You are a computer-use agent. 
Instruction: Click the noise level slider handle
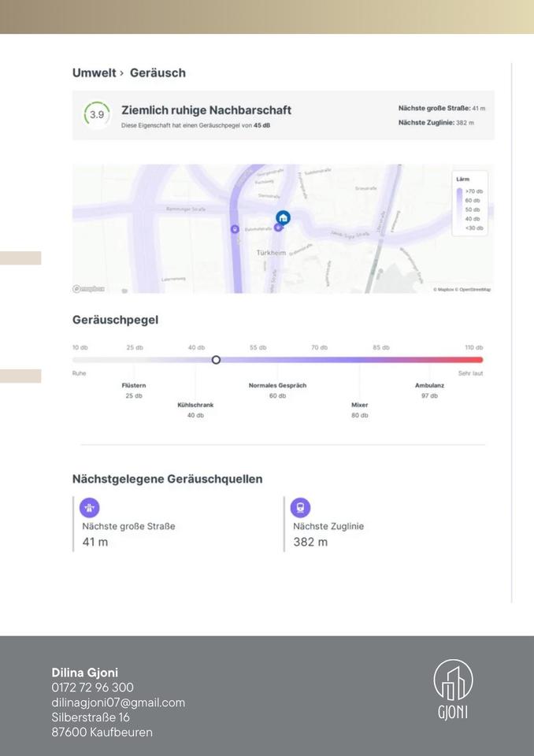click(x=216, y=360)
